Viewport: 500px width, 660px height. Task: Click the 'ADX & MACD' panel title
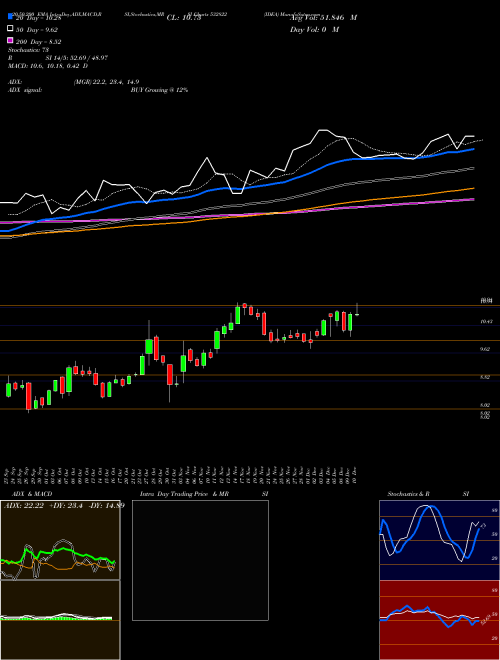pyautogui.click(x=32, y=494)
